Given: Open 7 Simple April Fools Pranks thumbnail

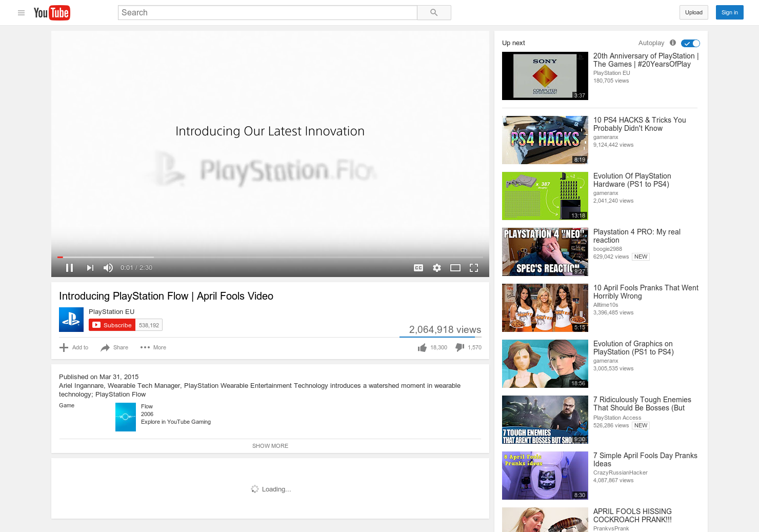Looking at the screenshot, I should tap(545, 476).
